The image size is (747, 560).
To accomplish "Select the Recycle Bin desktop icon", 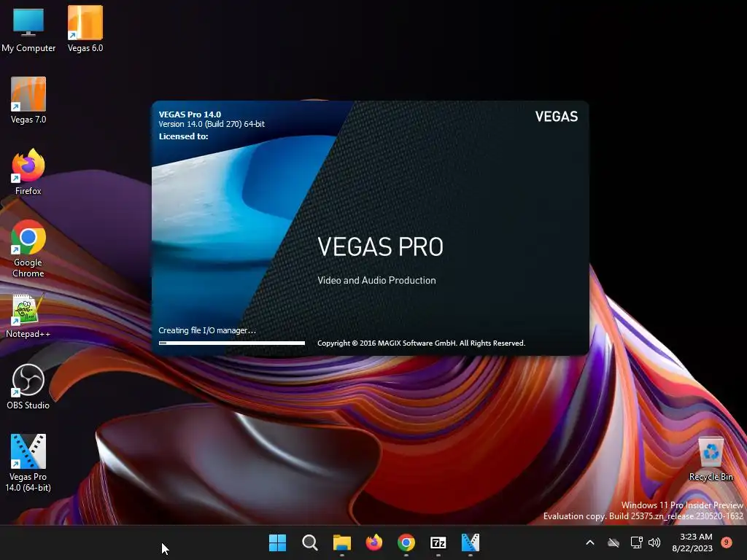I will pos(711,459).
